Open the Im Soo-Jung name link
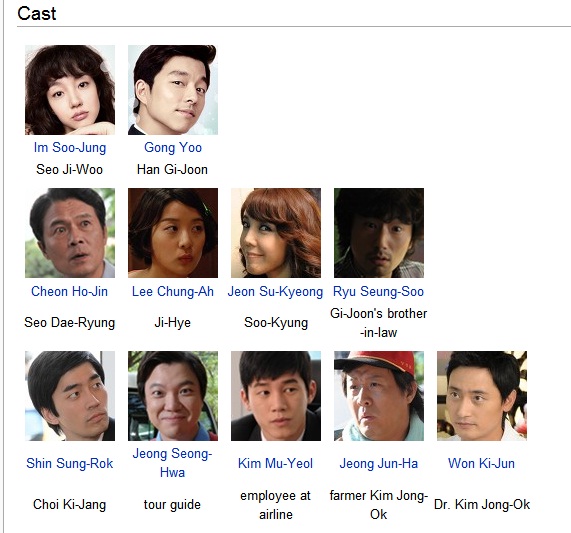This screenshot has height=533, width=571. point(70,147)
